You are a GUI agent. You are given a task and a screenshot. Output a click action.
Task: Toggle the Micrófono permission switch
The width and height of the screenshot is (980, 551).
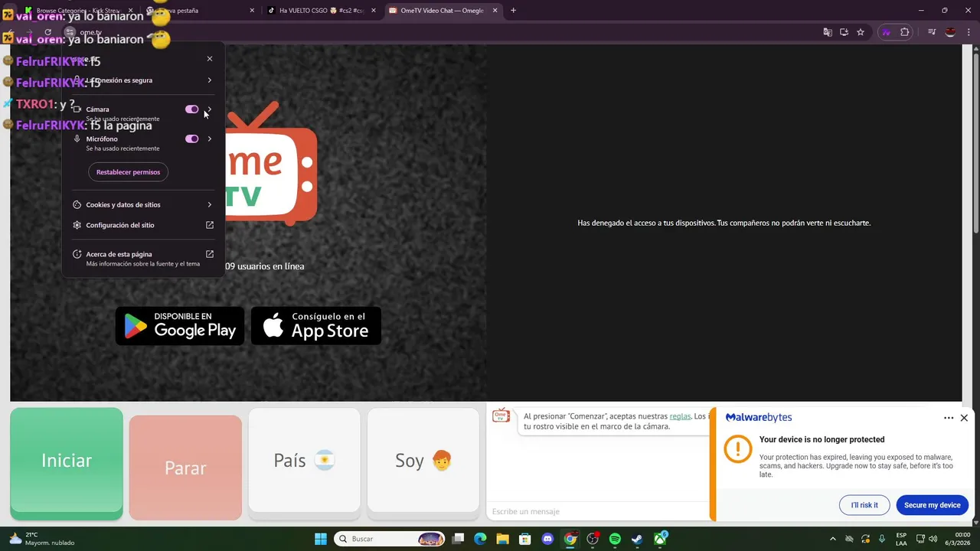pyautogui.click(x=192, y=139)
